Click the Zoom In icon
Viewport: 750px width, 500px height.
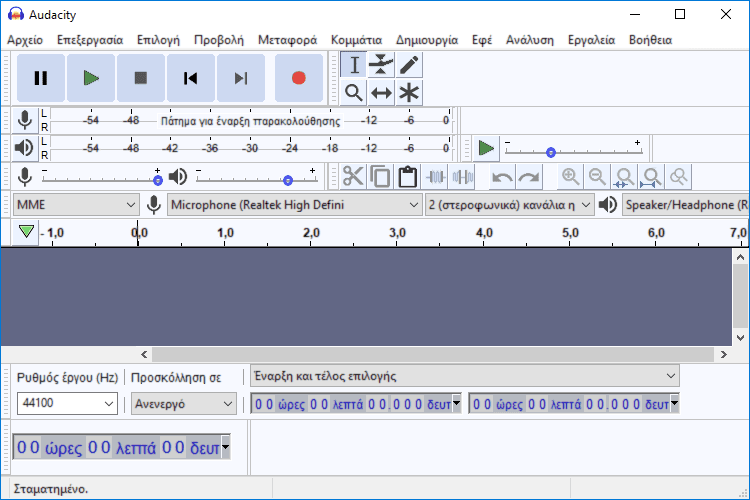(x=570, y=177)
